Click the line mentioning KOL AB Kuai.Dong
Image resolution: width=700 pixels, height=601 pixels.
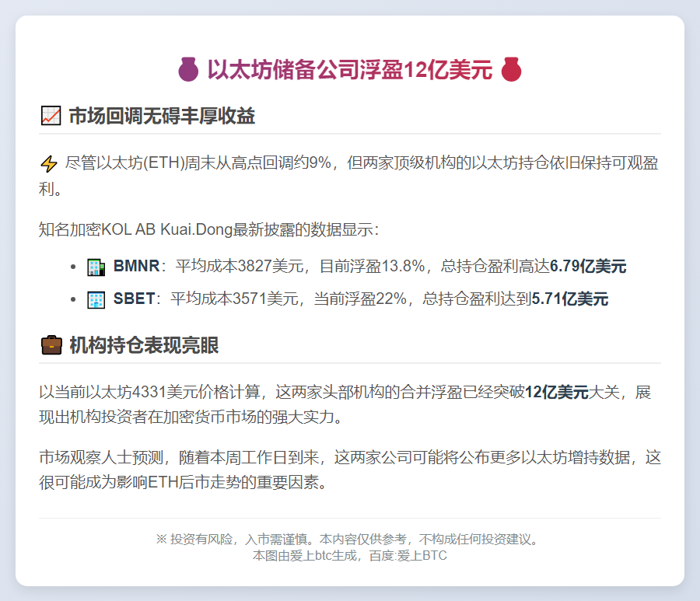pyautogui.click(x=208, y=230)
